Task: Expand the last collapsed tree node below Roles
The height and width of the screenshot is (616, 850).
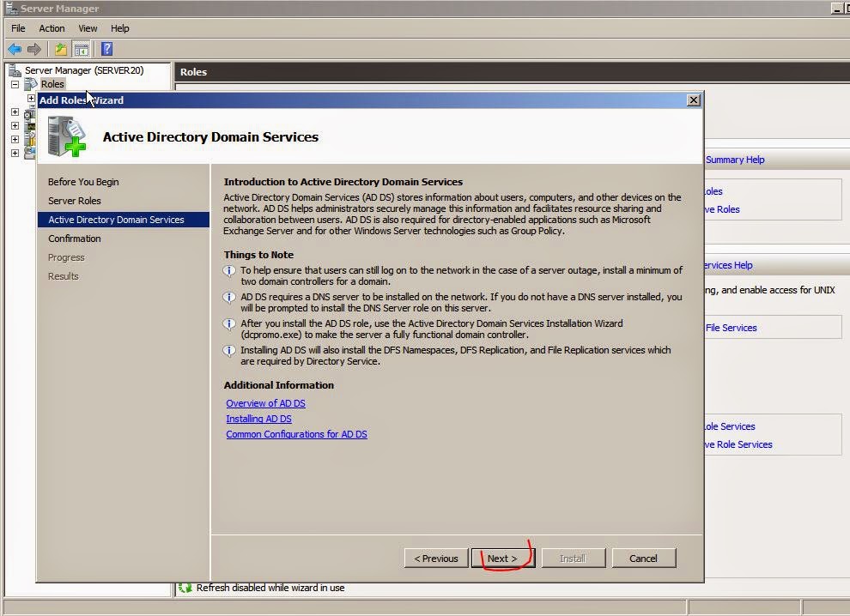Action: click(15, 153)
